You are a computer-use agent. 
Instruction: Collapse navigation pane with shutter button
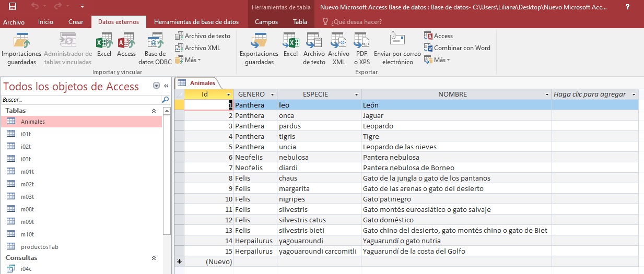coord(166,86)
